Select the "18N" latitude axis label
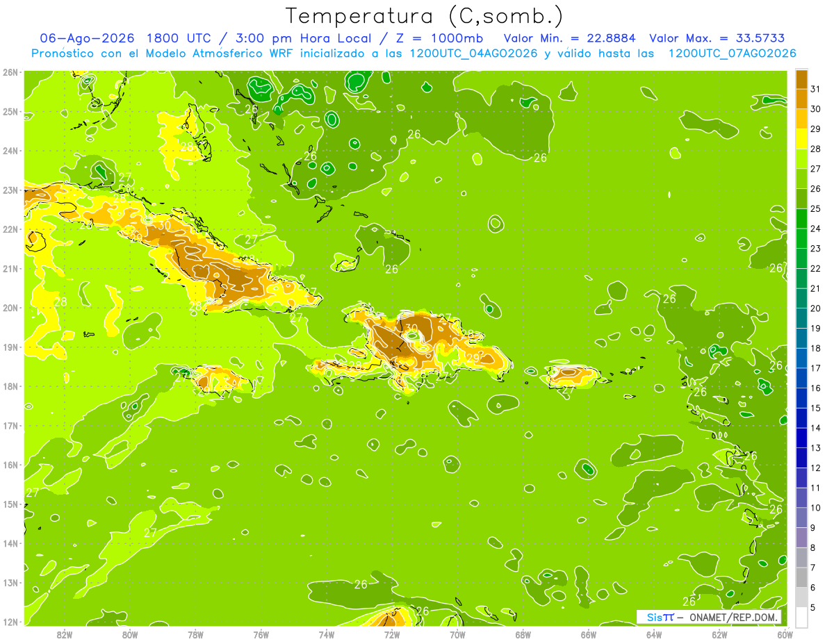This screenshot has height=644, width=834. coord(10,386)
